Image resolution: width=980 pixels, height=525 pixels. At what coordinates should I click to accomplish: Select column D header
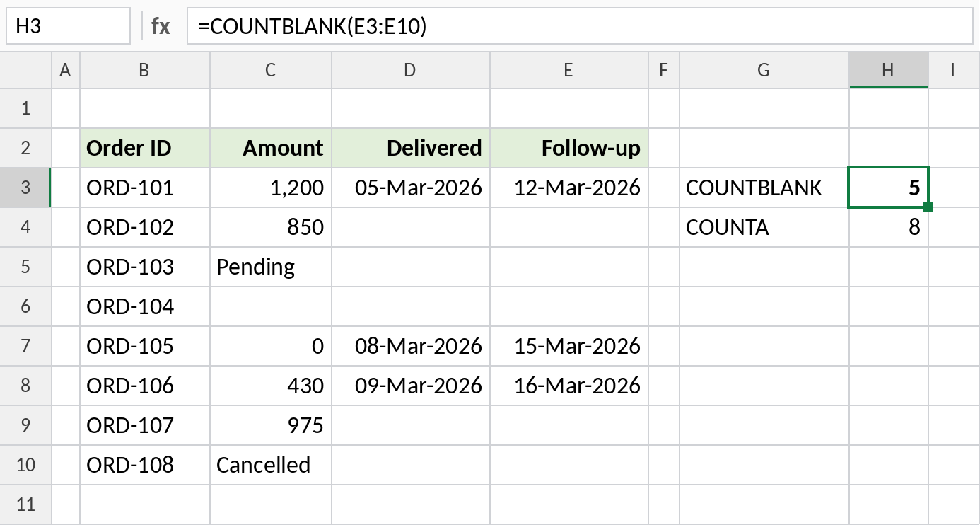pyautogui.click(x=411, y=70)
